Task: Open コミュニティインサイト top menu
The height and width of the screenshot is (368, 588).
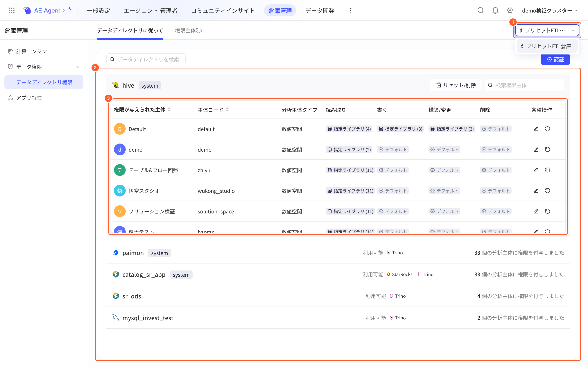Action: click(223, 10)
